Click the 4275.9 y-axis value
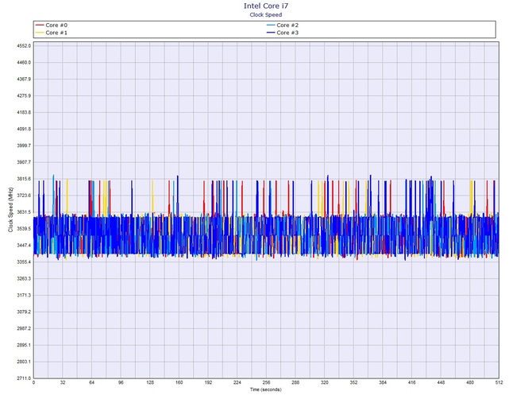This screenshot has width=532, height=399. (x=24, y=95)
